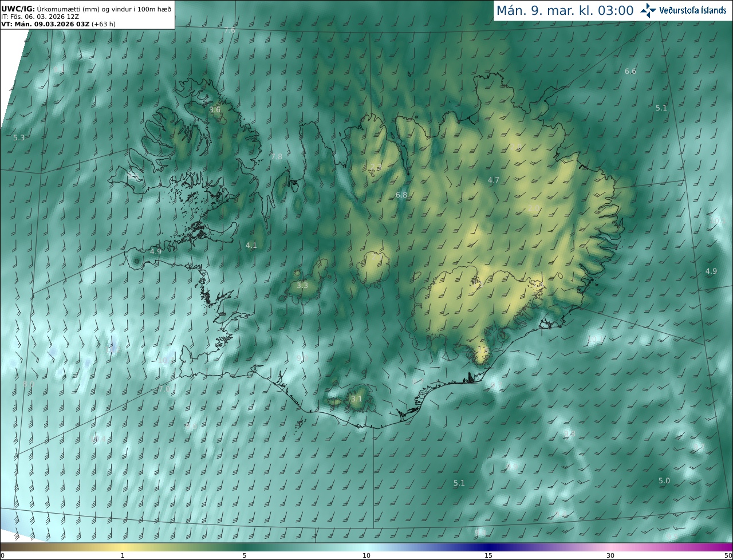The width and height of the screenshot is (733, 560).
Task: Click the 6.6 value label on the map
Action: click(630, 71)
